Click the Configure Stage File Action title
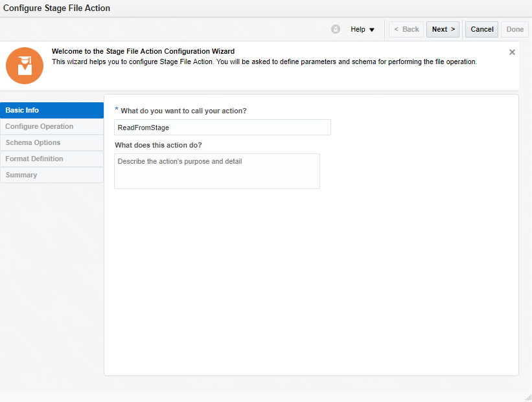 click(x=57, y=8)
